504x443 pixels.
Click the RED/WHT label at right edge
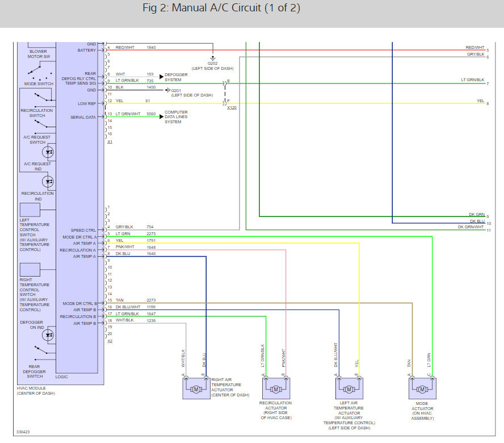pos(474,47)
